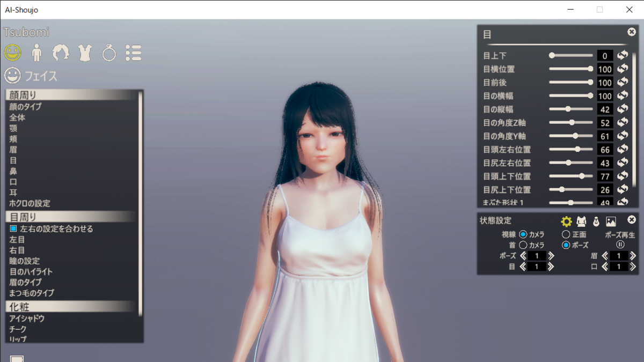This screenshot has height=362, width=644.
Task: Set 首 to ポーズ
Action: point(566,245)
